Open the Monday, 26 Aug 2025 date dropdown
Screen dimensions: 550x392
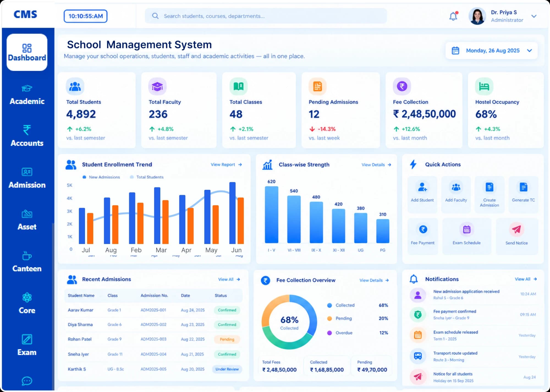(x=491, y=51)
